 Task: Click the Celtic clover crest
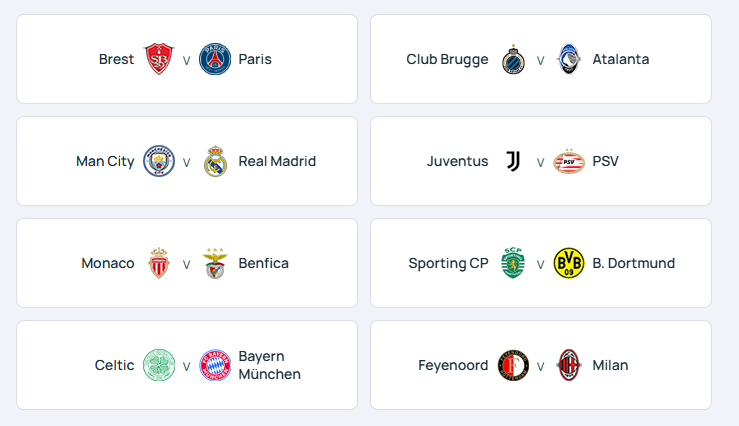tap(159, 365)
